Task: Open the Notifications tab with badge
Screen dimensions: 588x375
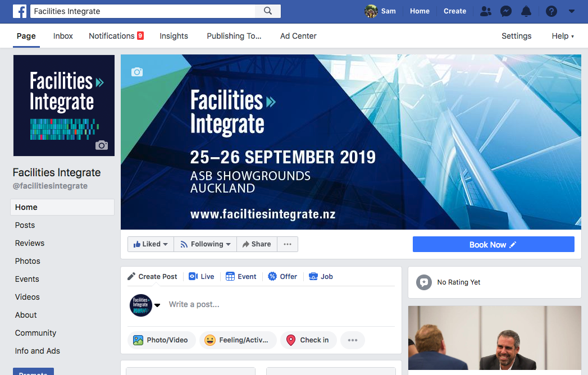Action: point(116,36)
